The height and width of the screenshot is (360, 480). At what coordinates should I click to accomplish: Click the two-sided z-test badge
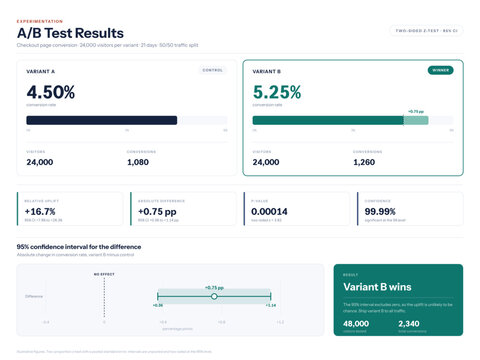(x=426, y=31)
